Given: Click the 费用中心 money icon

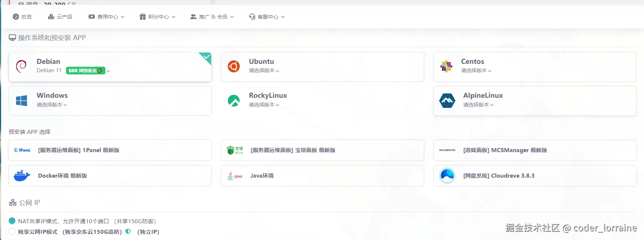Looking at the screenshot, I should 92,17.
